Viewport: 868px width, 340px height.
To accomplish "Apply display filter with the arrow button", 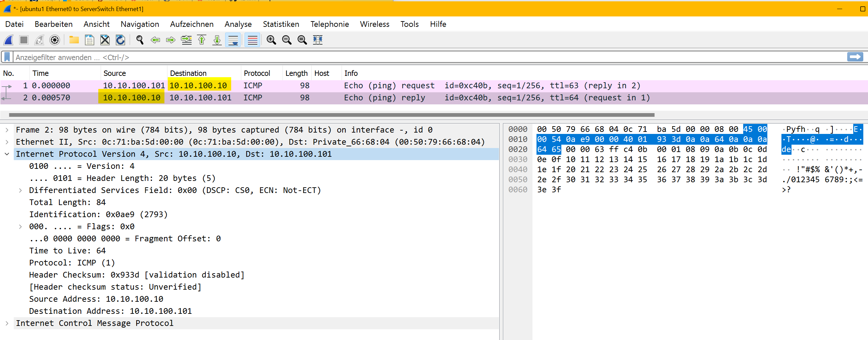I will coord(855,57).
